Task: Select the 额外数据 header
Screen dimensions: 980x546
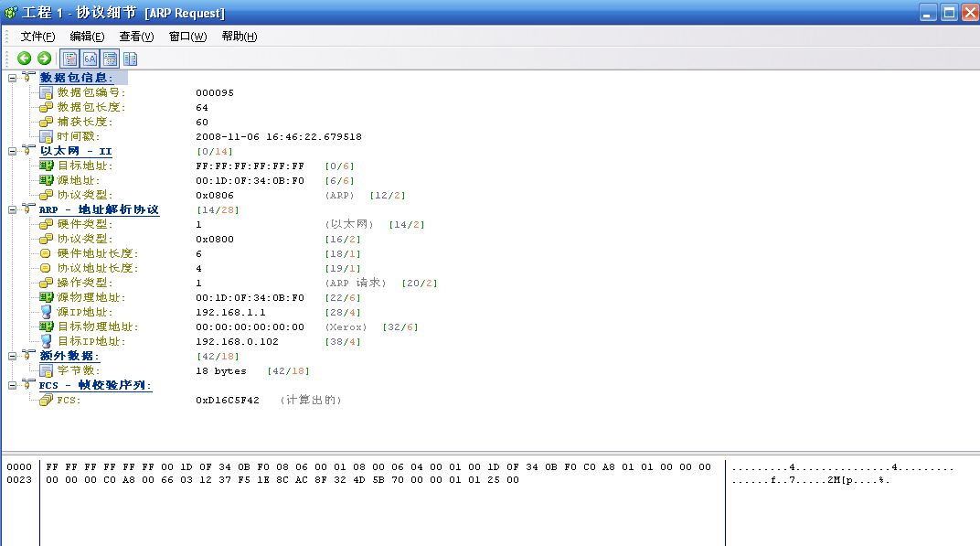Action: (x=69, y=356)
